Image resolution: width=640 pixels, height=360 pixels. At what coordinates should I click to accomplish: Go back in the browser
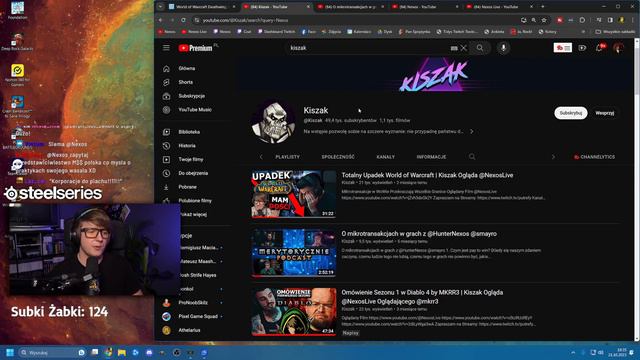pyautogui.click(x=160, y=20)
